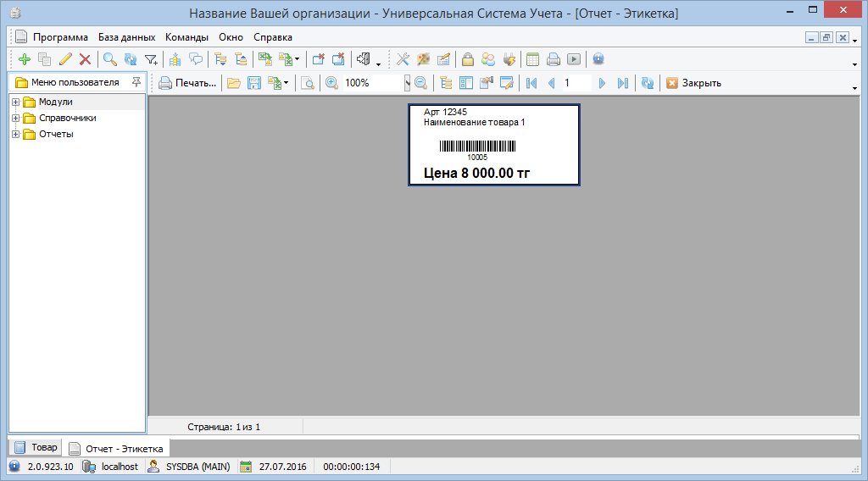Viewport: 868px width, 481px height.
Task: Expand the Справочники tree node
Action: [x=16, y=119]
